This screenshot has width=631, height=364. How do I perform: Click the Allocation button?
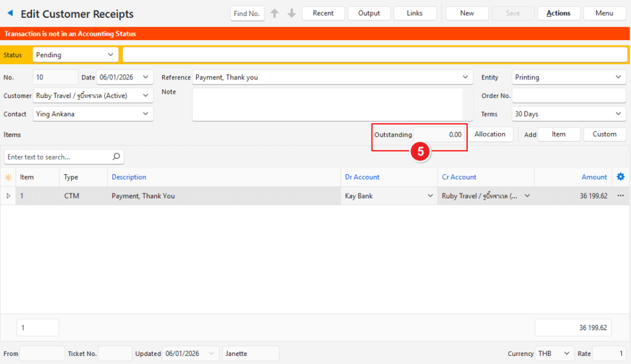[490, 134]
